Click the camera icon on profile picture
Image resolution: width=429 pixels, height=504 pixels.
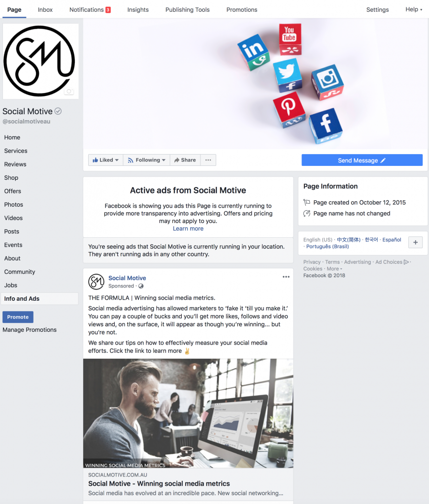pos(69,91)
